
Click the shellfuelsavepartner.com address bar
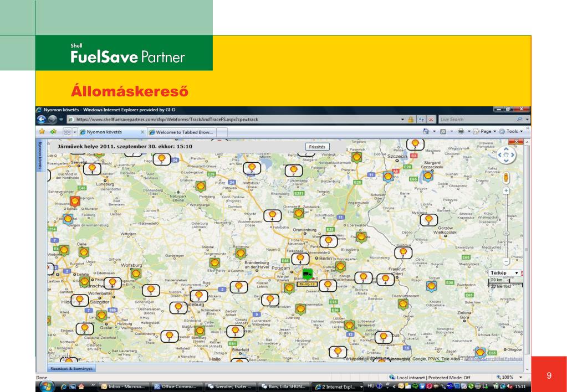click(x=236, y=119)
